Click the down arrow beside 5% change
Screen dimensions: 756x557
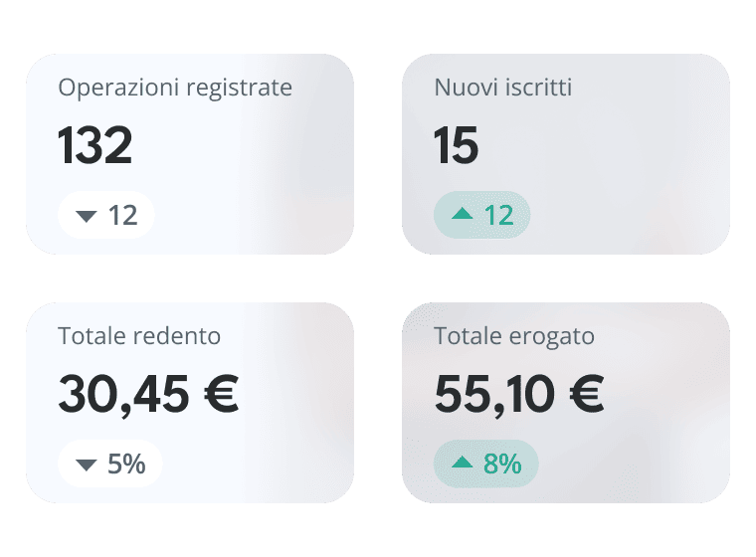[x=87, y=464]
